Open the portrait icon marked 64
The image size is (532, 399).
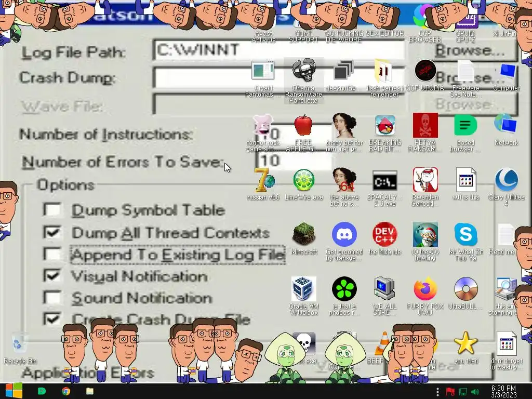(x=344, y=180)
